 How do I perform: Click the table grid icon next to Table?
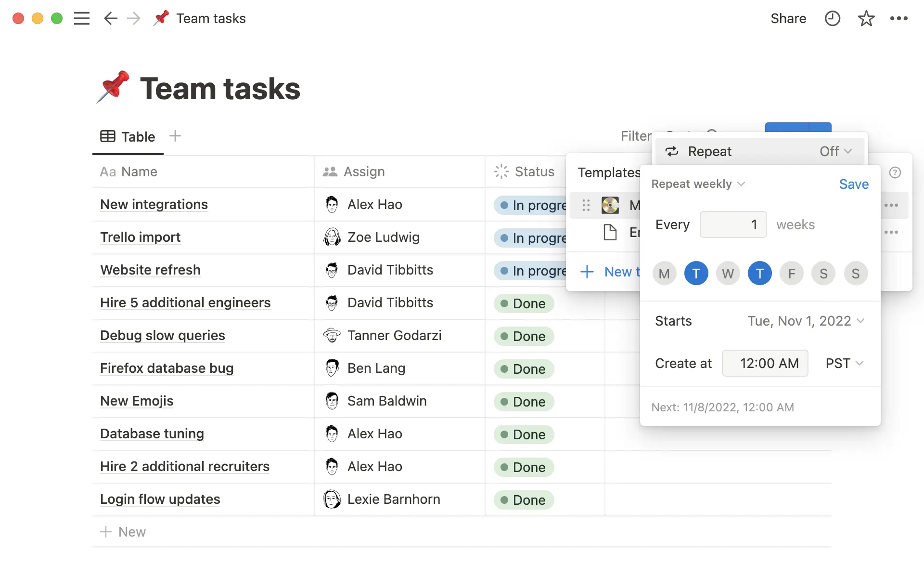click(x=107, y=136)
